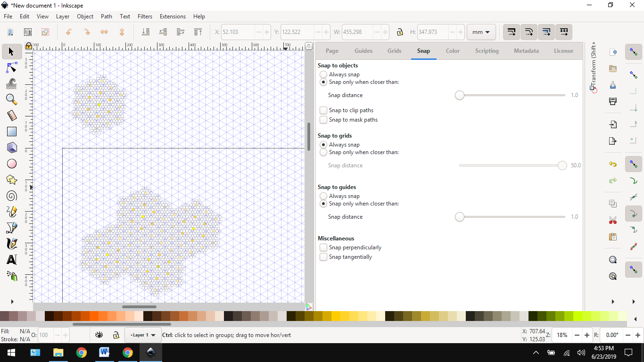The width and height of the screenshot is (644, 362).
Task: Expand more commands arrow in commands bar
Action: (613, 302)
